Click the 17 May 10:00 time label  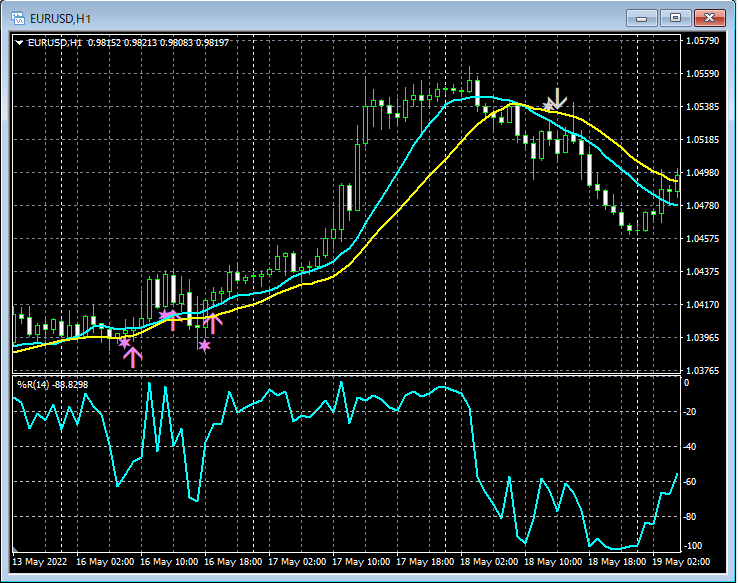click(x=361, y=562)
